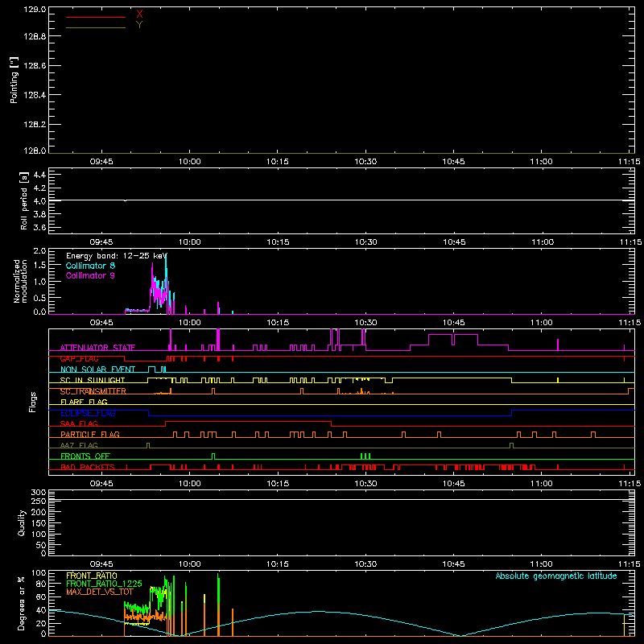Click the 2.0 tick on modulation axis

point(39,251)
